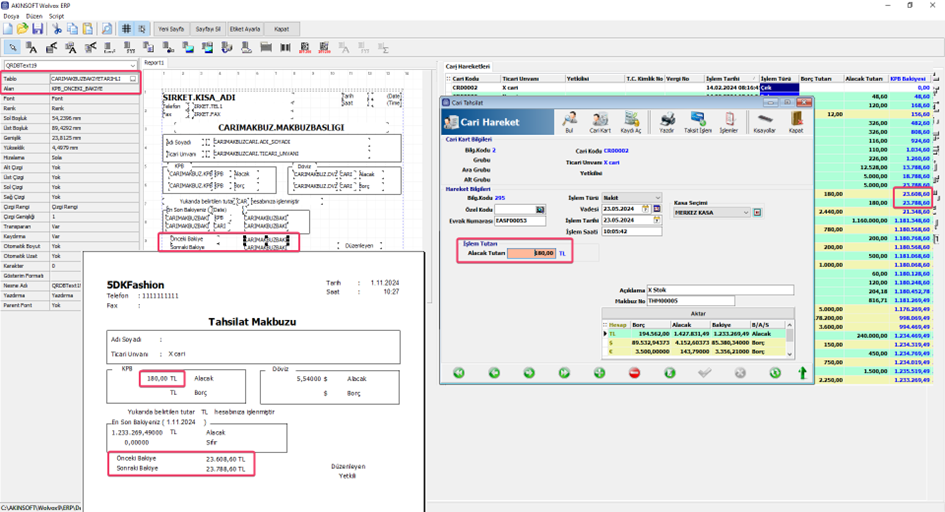Add new record with green plus
Viewport: 945px width, 512px height.
[x=599, y=373]
